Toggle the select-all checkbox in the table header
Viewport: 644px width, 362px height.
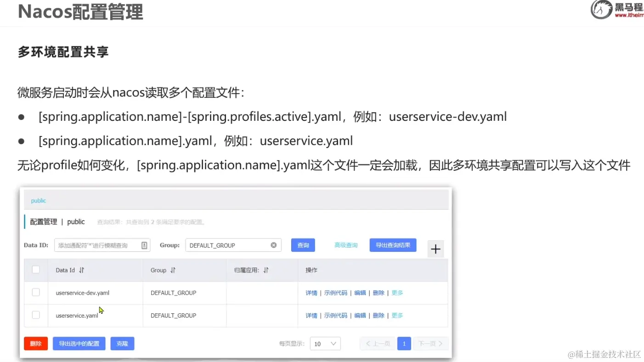coord(36,270)
